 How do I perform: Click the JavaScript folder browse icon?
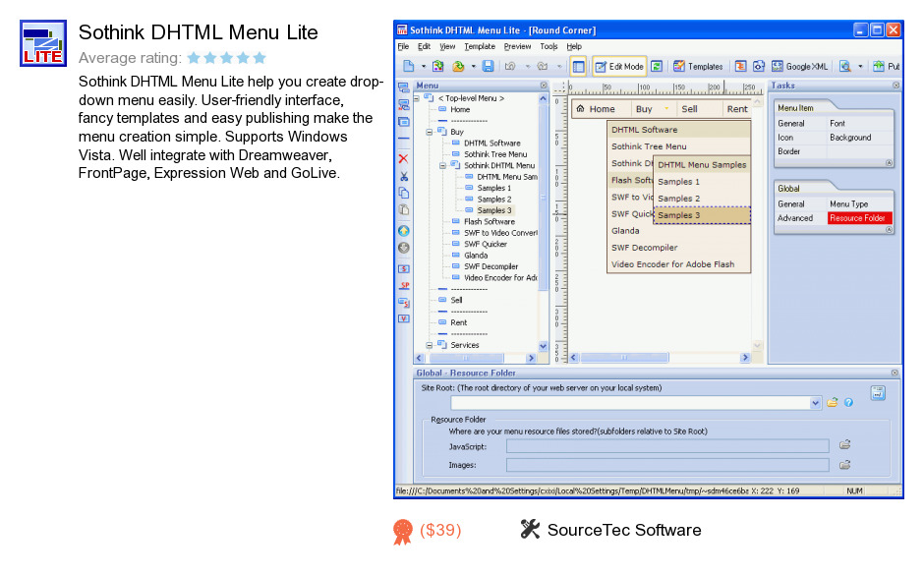pos(844,445)
